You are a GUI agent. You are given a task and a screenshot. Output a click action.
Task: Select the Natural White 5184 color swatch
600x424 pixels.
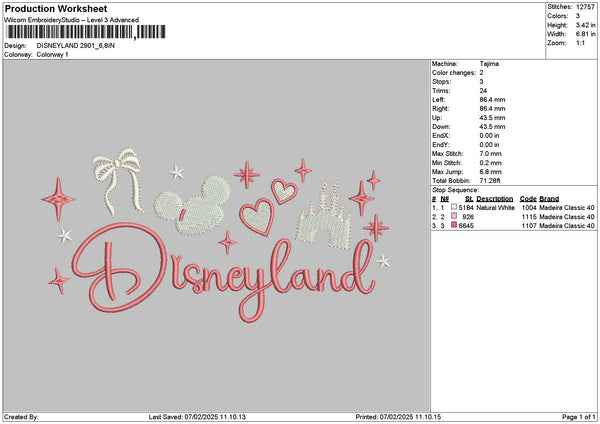(x=455, y=207)
